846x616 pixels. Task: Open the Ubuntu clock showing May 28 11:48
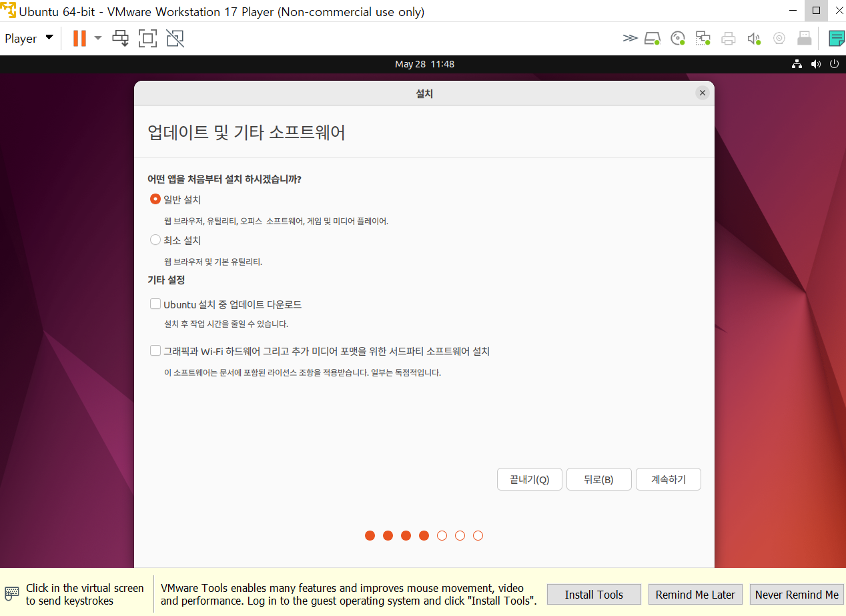coord(424,64)
